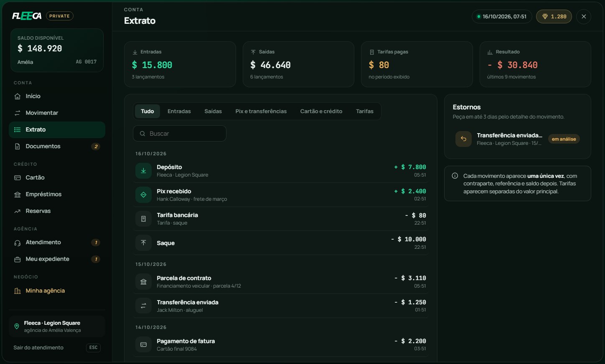Click the Meu expediente briefcase icon
The image size is (605, 364).
18,259
